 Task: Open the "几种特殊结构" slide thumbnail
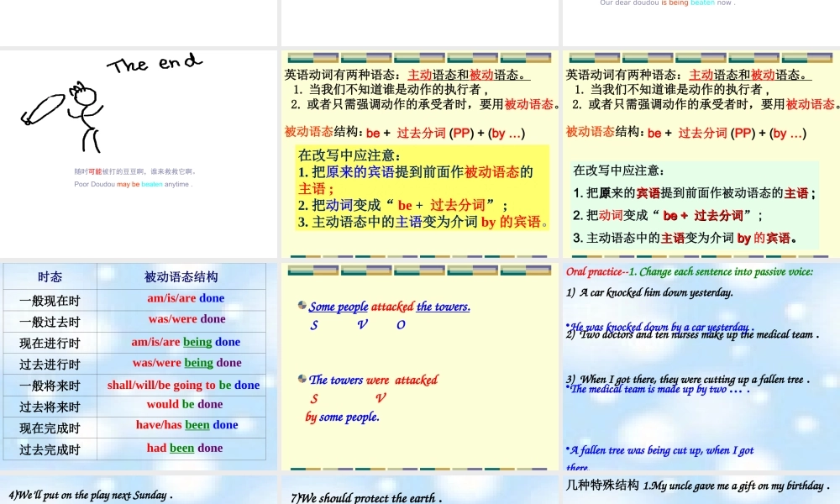coord(701,490)
